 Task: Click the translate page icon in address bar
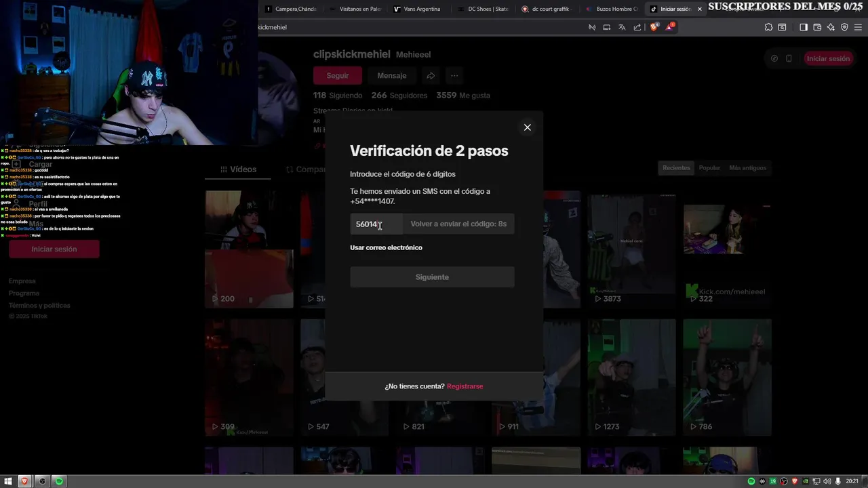(x=622, y=27)
